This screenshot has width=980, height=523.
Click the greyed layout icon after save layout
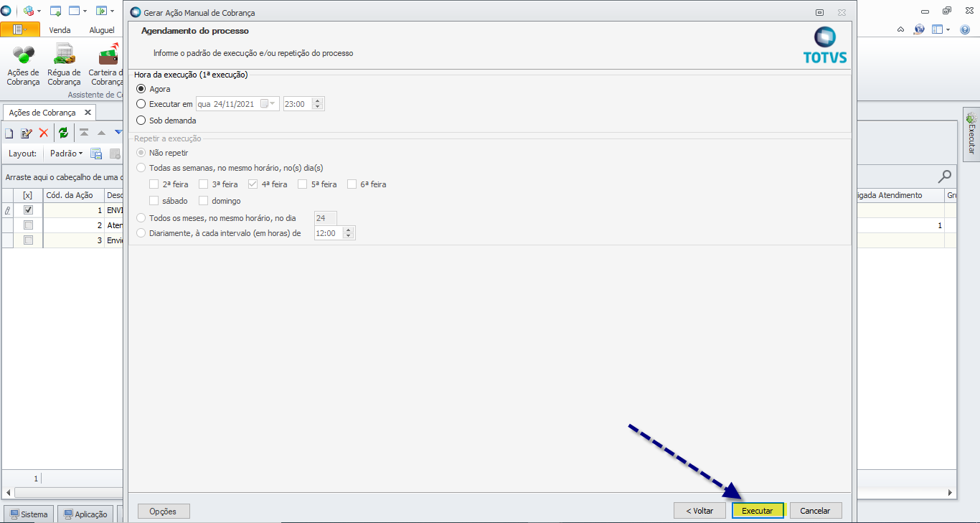115,154
